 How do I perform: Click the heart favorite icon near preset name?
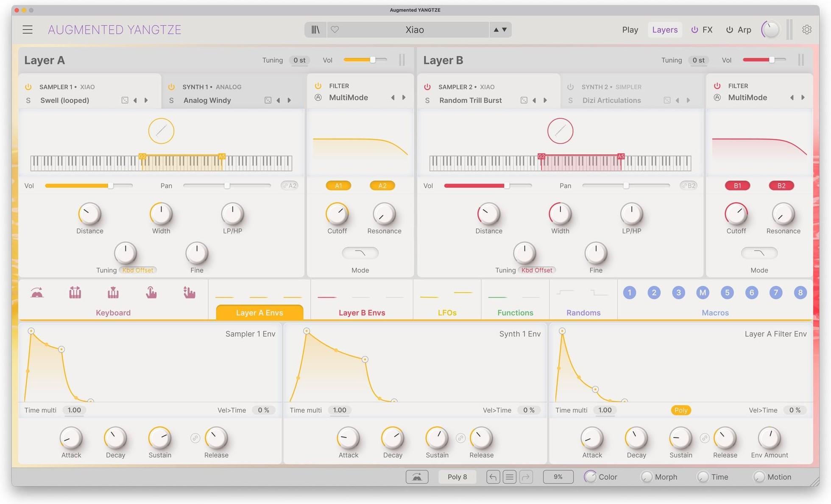click(335, 29)
